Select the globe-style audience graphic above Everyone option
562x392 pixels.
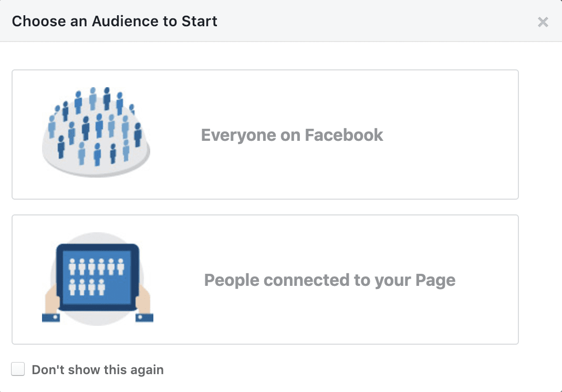coord(96,129)
